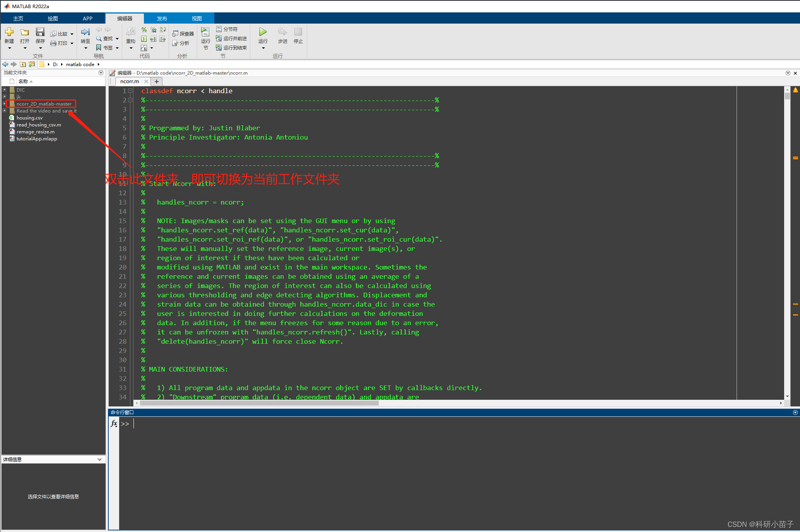Open the 新建 dropdown arrow
Image resolution: width=800 pixels, height=532 pixels.
9,48
